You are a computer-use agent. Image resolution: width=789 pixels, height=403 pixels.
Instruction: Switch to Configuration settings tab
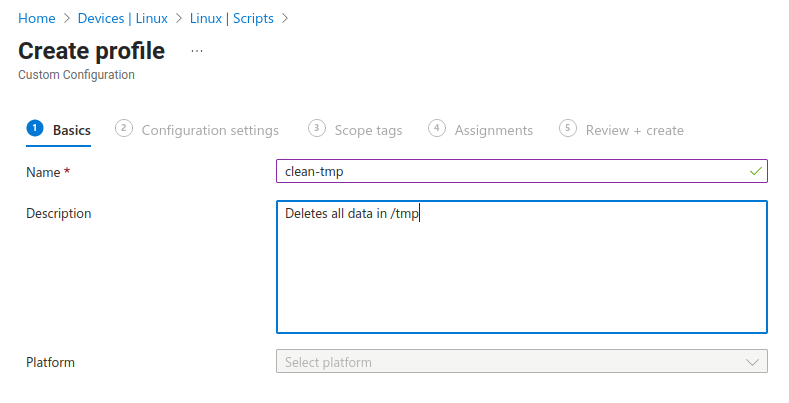(210, 130)
